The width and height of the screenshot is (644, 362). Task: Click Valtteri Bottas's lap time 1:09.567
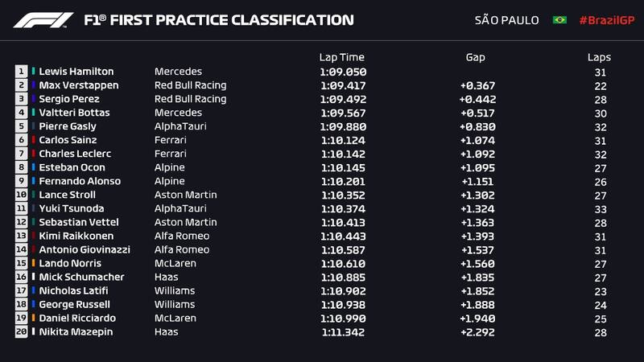click(341, 113)
